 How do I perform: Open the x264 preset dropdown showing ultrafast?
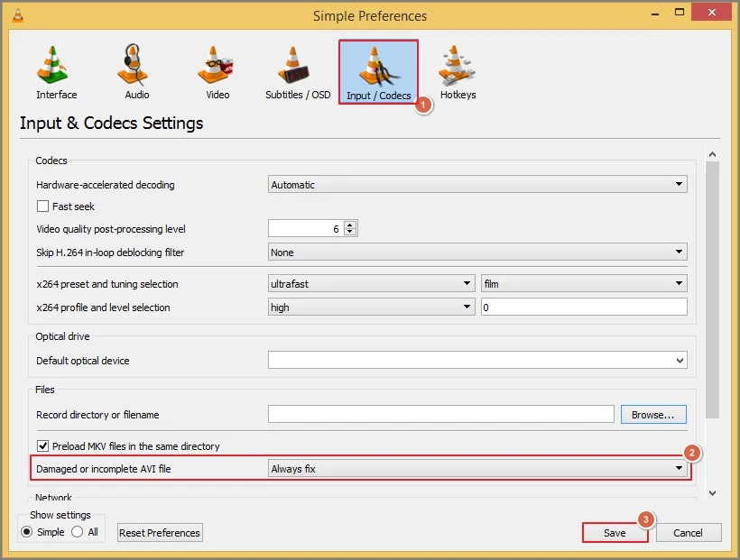point(372,283)
